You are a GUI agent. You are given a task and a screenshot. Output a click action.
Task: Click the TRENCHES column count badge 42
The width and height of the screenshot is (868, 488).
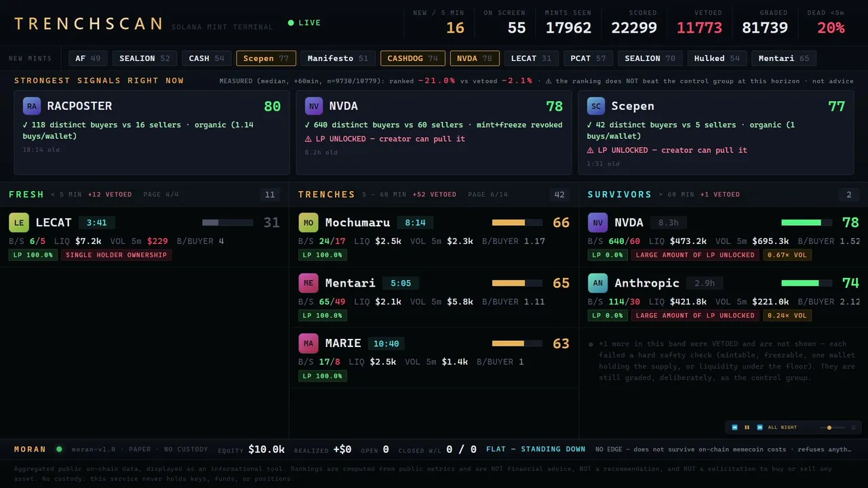click(x=559, y=195)
